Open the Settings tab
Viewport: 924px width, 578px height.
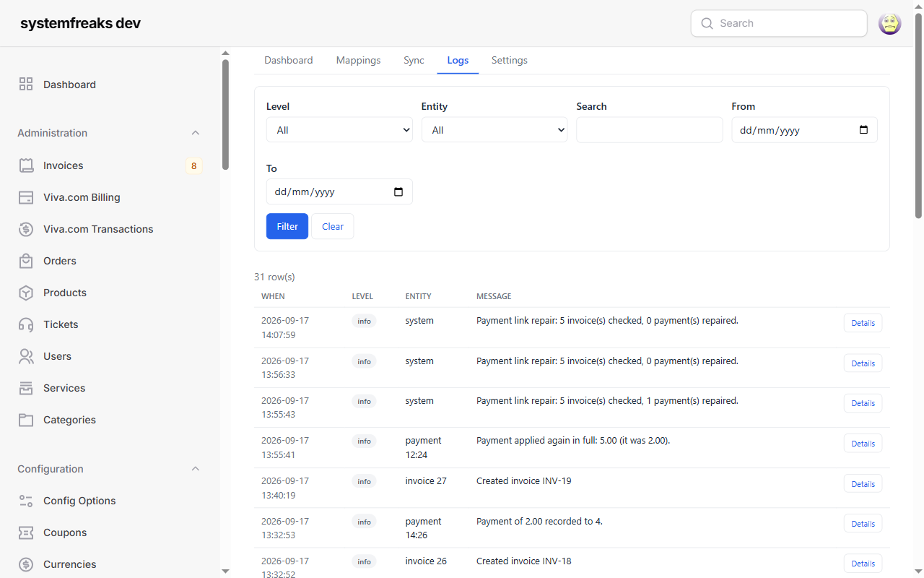[x=510, y=60]
